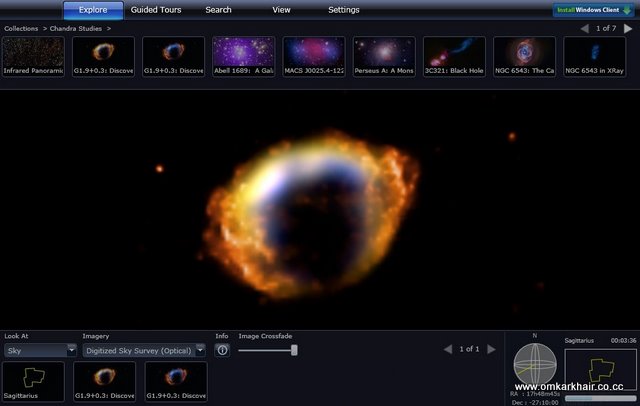Go to previous collection page arrow
The image size is (640, 406).
coord(584,29)
